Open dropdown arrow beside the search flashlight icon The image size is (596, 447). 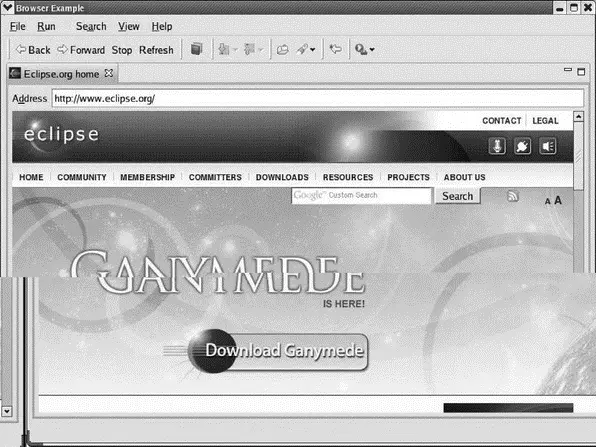click(372, 50)
